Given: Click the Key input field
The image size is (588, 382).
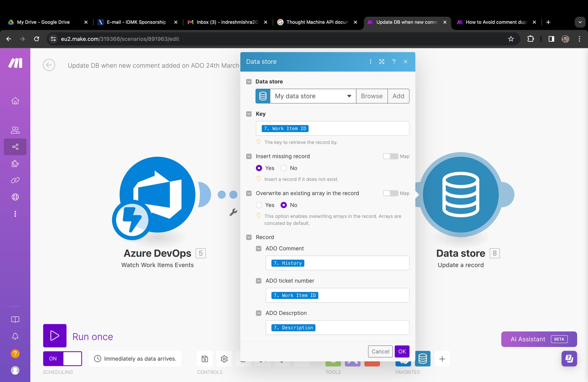Looking at the screenshot, I should click(358, 129).
